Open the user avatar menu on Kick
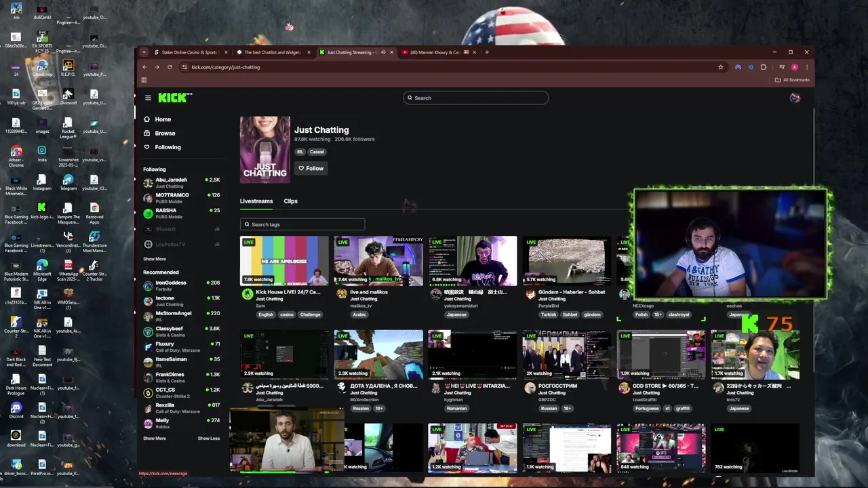 pyautogui.click(x=795, y=98)
